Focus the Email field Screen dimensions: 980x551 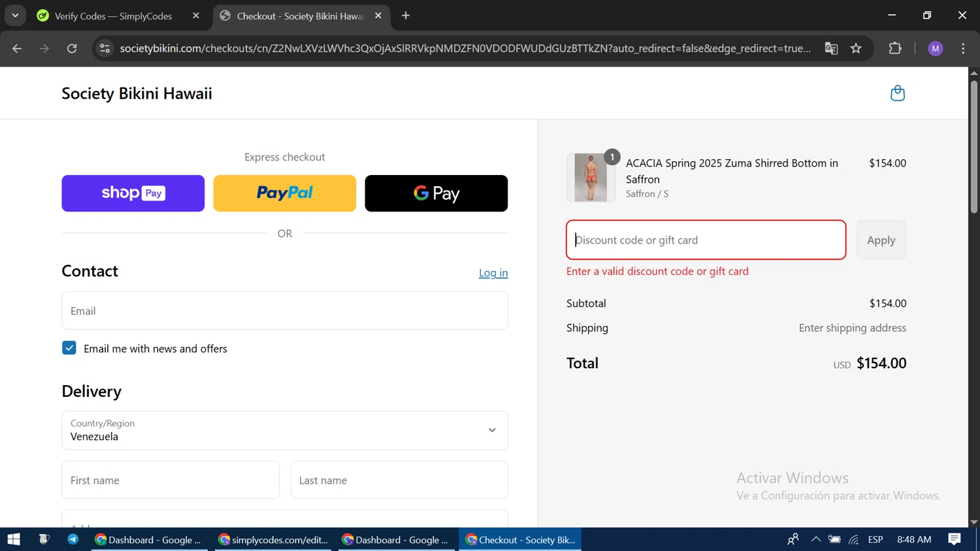tap(285, 311)
